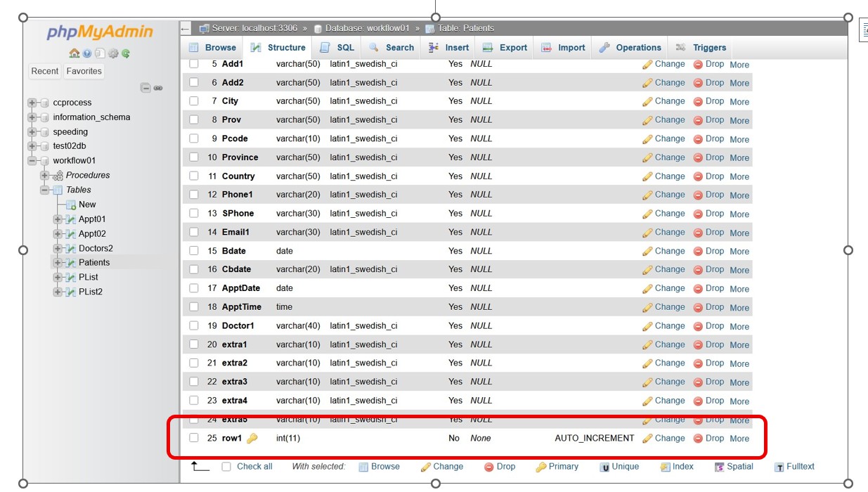Click the collapse all icon in sidebar
The width and height of the screenshot is (868, 492).
click(145, 88)
